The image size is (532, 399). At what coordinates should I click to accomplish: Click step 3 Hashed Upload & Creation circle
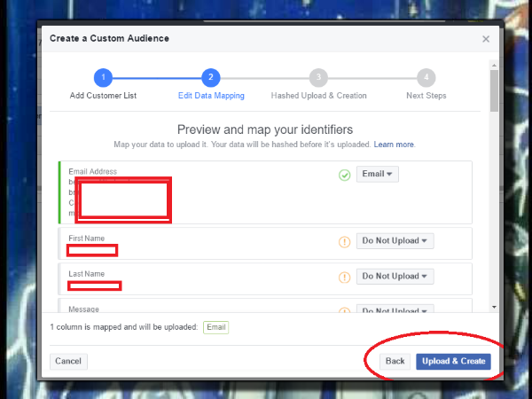318,78
